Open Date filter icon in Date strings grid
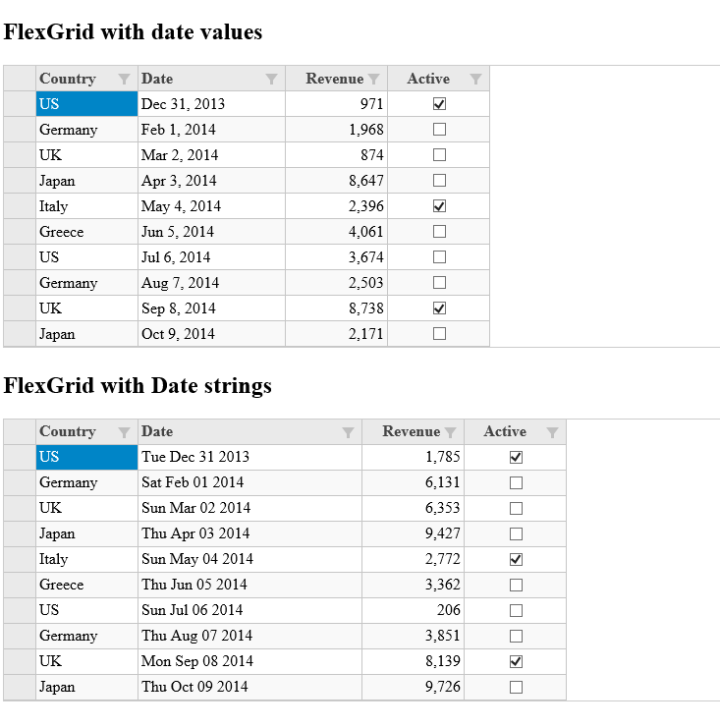720x728 pixels. (x=348, y=432)
